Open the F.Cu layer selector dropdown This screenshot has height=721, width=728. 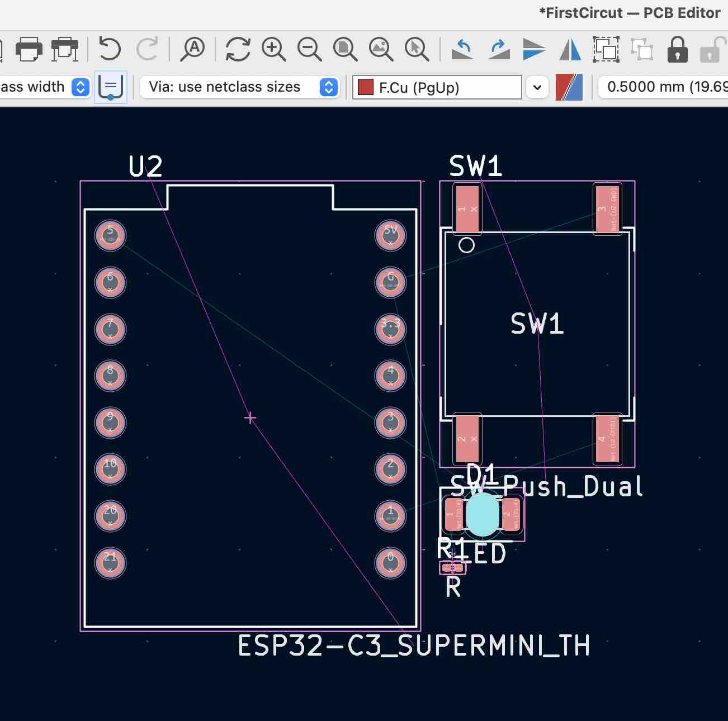click(x=537, y=87)
